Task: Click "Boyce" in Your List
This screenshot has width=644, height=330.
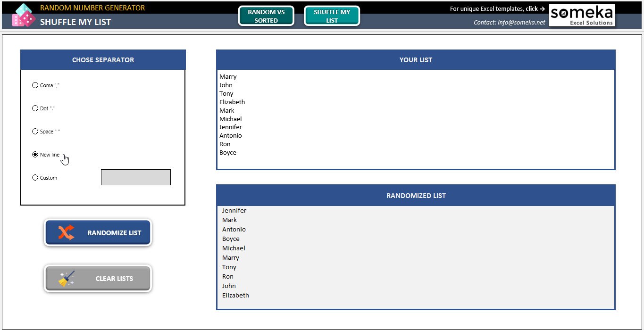Action: tap(228, 153)
